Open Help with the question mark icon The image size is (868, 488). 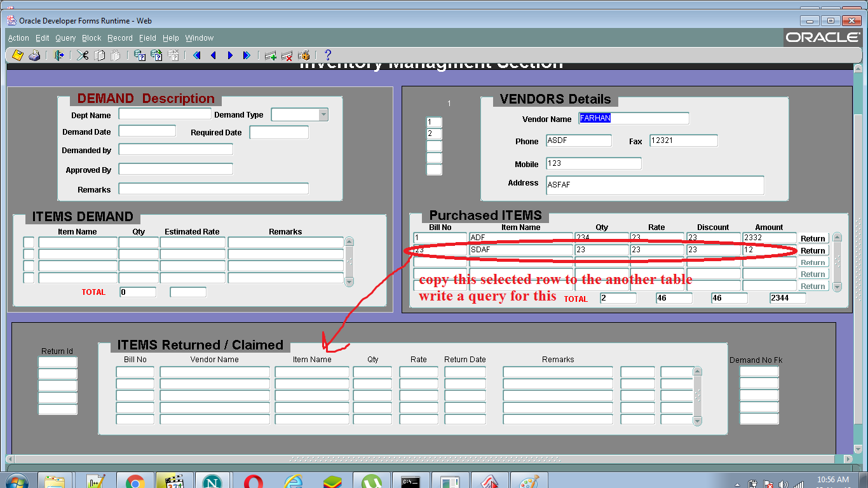[328, 55]
